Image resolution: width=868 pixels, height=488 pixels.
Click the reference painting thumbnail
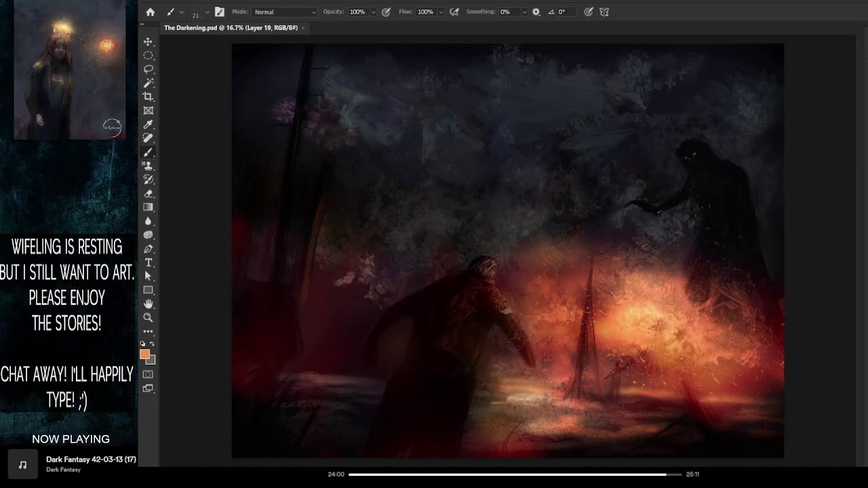70,70
